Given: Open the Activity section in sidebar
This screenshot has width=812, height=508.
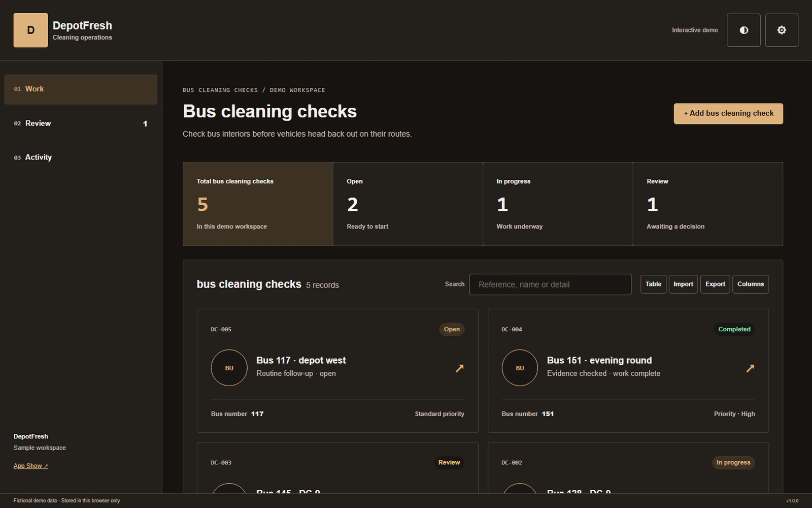Looking at the screenshot, I should [81, 157].
